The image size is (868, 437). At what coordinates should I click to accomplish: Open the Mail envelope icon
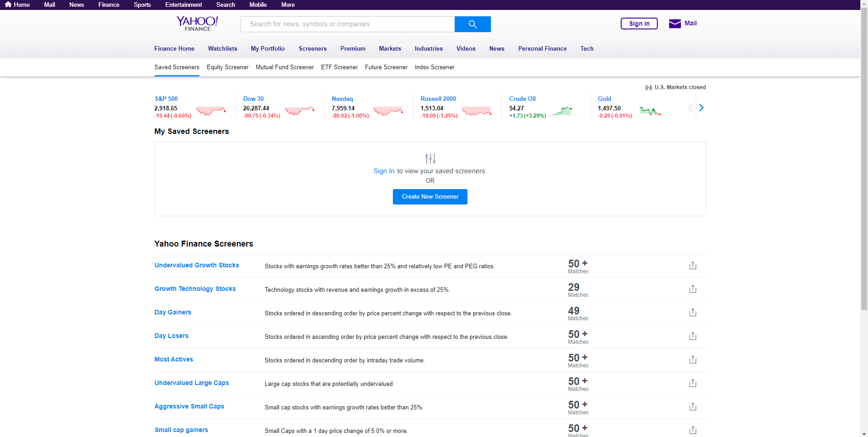[675, 24]
